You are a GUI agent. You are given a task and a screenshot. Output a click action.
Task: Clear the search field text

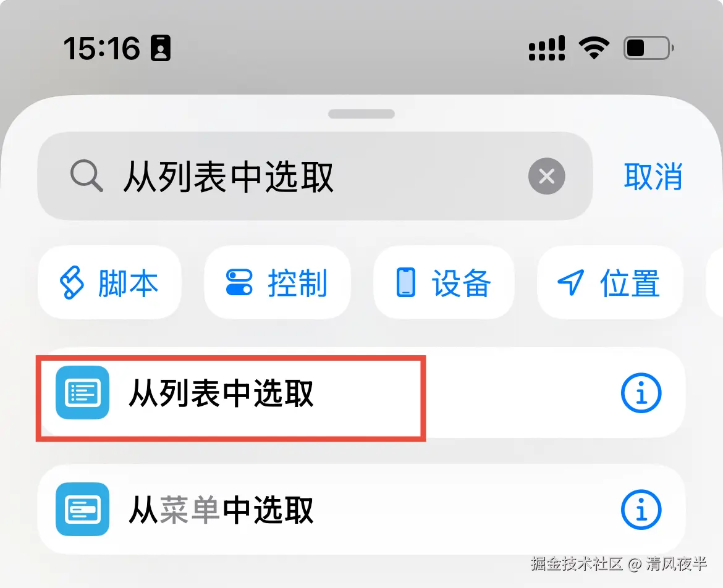click(x=546, y=176)
